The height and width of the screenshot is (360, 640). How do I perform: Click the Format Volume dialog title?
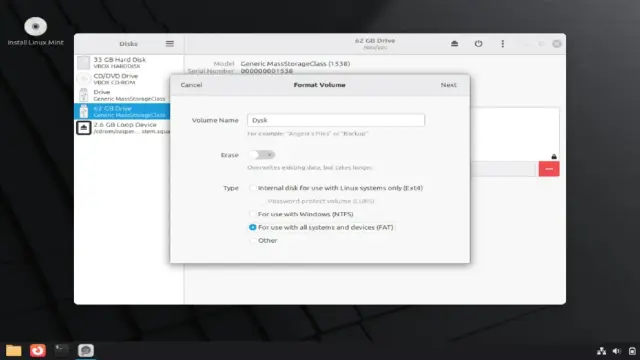click(x=320, y=85)
